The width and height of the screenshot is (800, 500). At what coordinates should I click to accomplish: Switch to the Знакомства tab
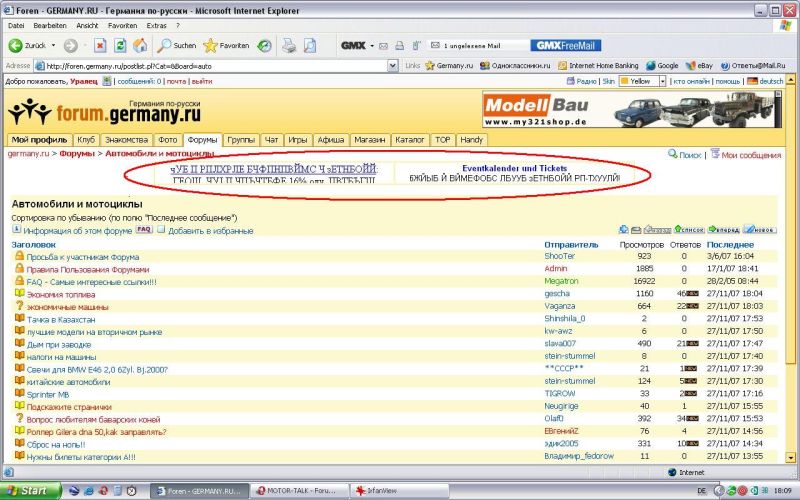pos(127,140)
